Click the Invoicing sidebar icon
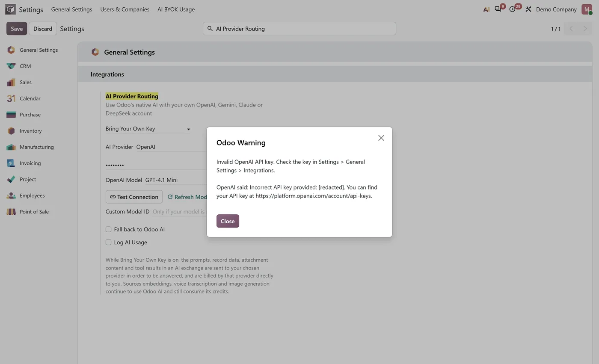This screenshot has height=364, width=599. tap(11, 163)
